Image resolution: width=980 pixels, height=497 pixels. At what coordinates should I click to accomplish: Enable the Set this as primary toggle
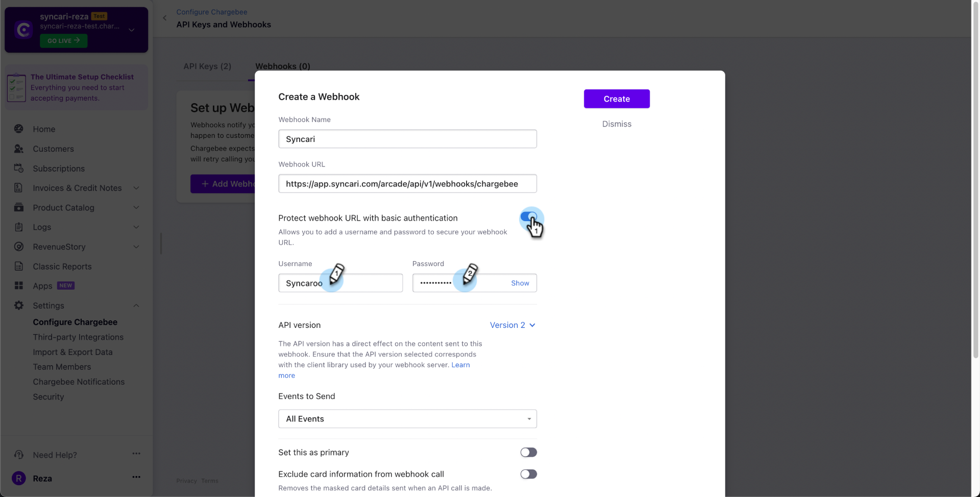click(528, 452)
